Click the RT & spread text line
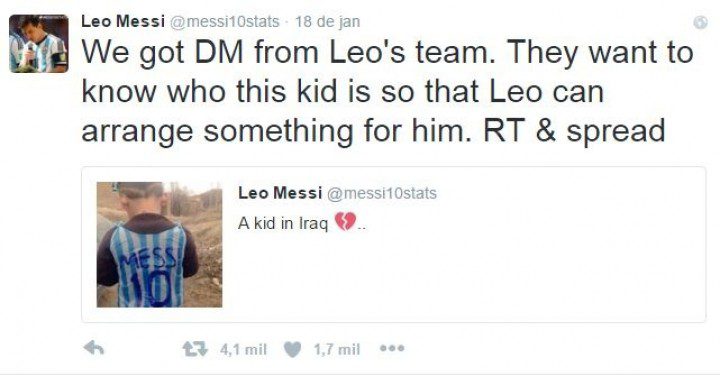Image resolution: width=720 pixels, height=376 pixels. [574, 130]
